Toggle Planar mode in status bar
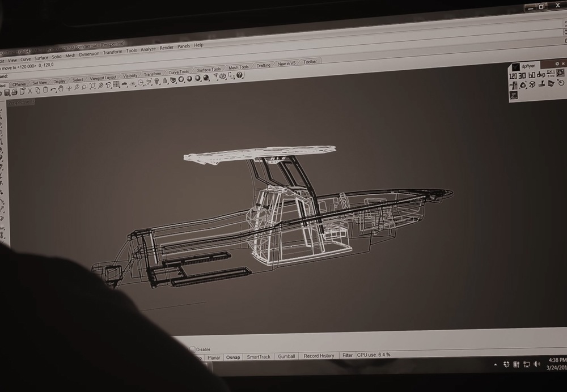 [214, 357]
